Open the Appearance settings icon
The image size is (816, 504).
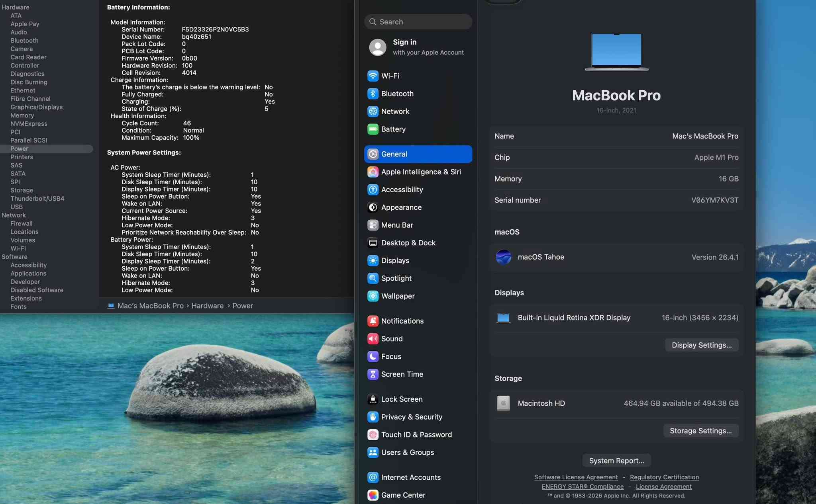[373, 207]
